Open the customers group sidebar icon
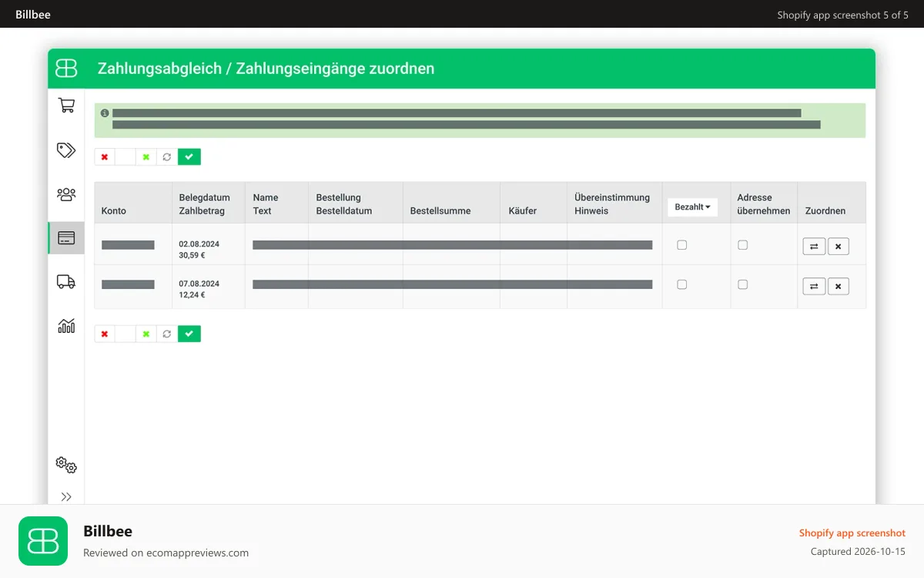The image size is (924, 578). click(66, 194)
